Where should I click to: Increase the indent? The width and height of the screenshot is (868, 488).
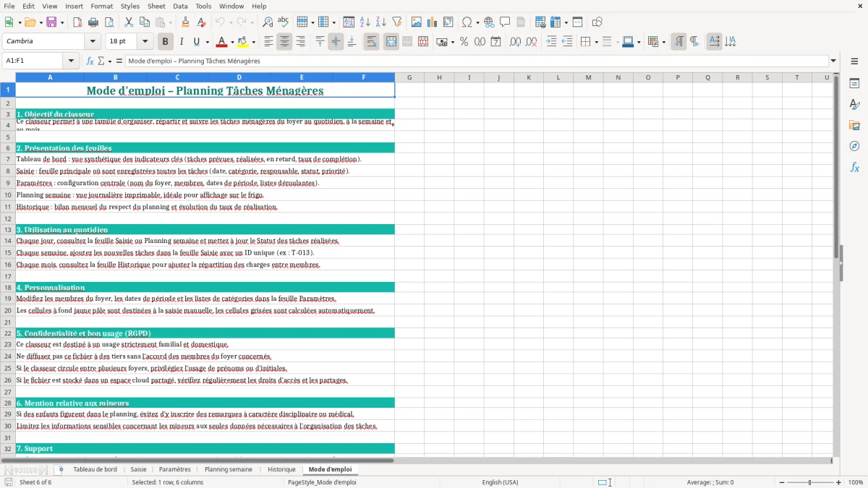point(551,42)
